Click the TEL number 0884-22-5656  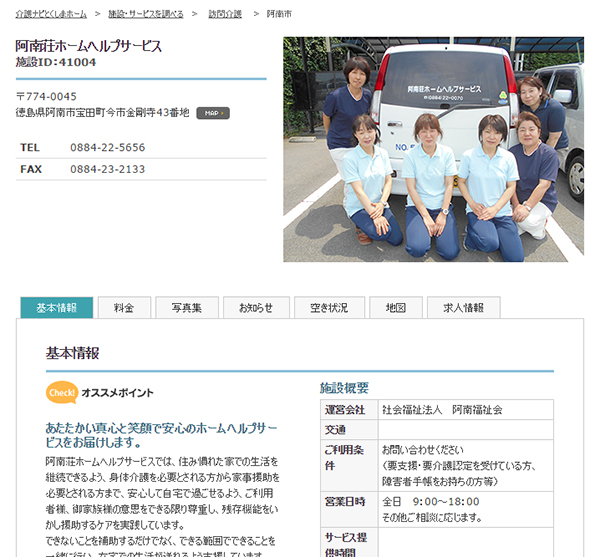click(x=107, y=147)
